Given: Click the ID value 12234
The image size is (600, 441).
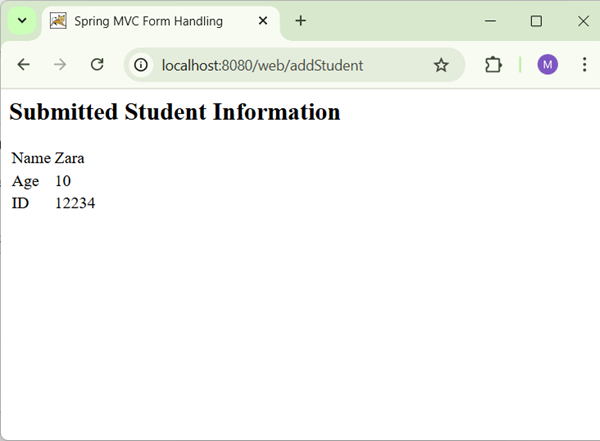Looking at the screenshot, I should [75, 203].
